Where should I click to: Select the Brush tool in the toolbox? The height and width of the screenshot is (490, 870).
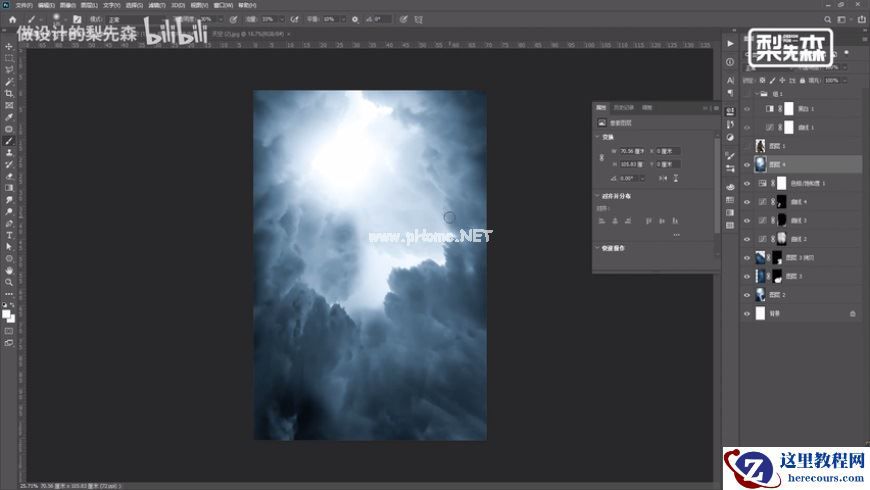(9, 141)
